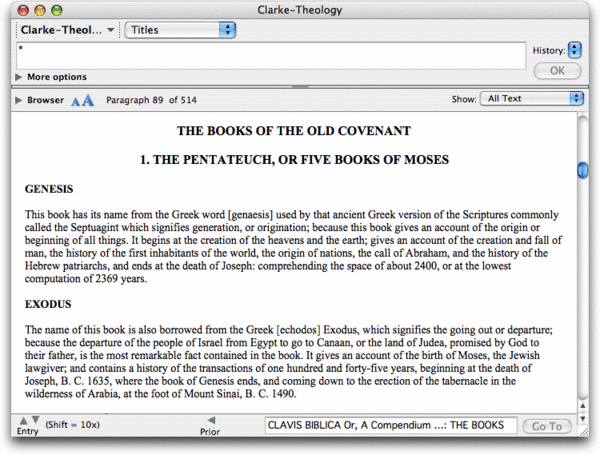Go to next Entry with down arrow
The image size is (600, 455).
35,420
